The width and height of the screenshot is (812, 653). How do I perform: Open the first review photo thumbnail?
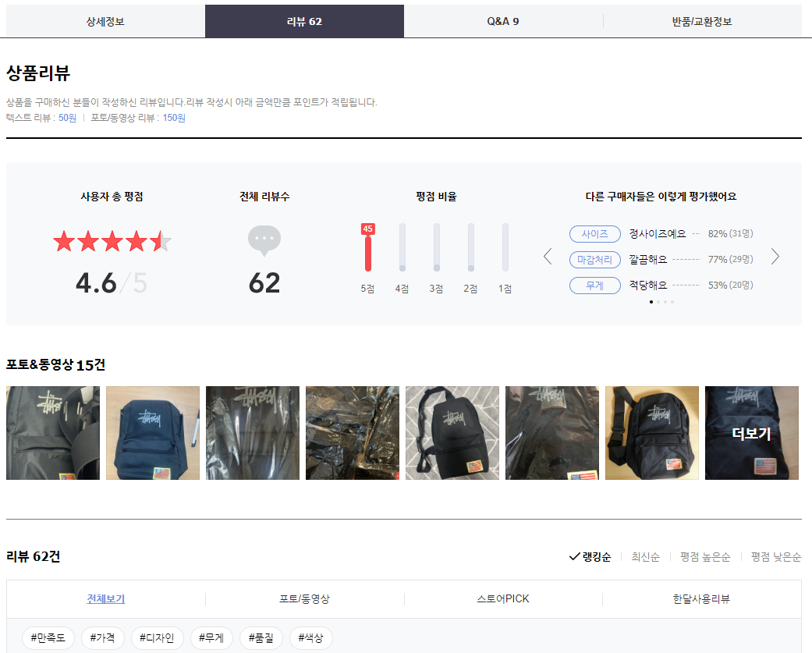point(53,433)
